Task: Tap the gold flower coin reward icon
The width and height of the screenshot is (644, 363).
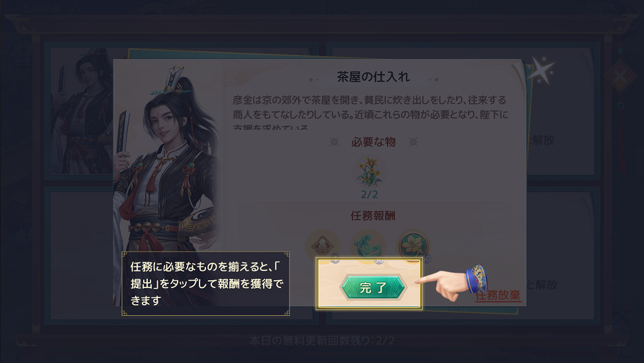Action: 413,246
